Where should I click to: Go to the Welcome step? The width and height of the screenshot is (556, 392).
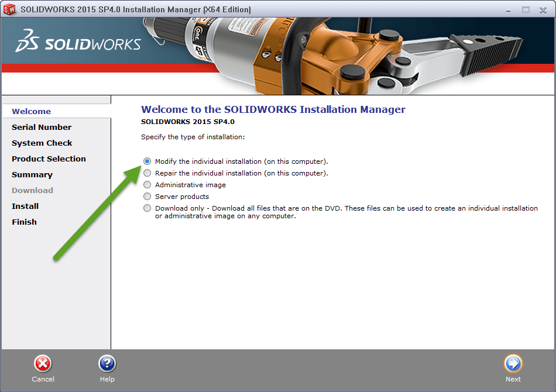pos(31,111)
